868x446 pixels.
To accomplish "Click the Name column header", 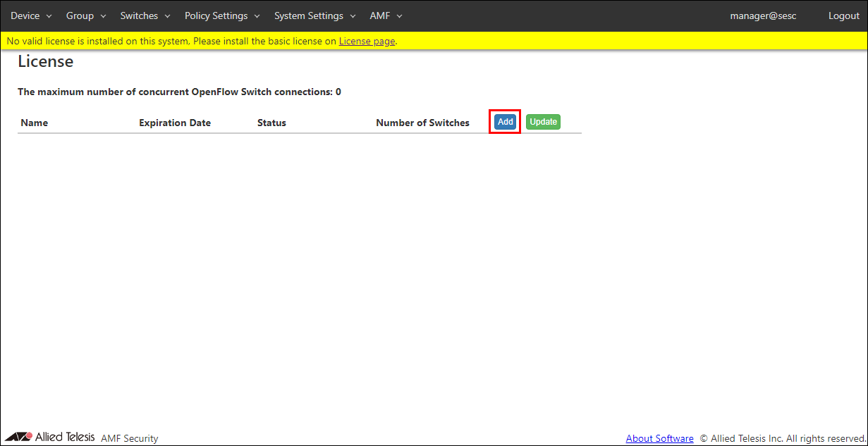I will point(35,123).
